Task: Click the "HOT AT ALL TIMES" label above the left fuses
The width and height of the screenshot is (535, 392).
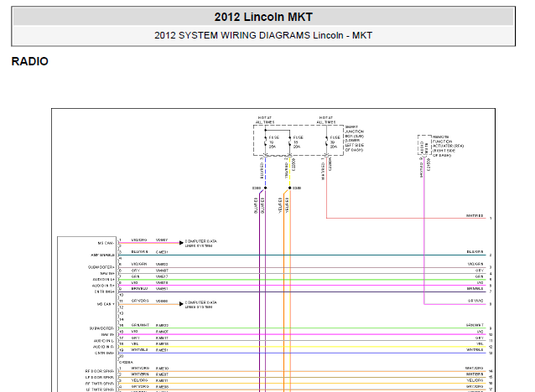Action: coord(265,120)
